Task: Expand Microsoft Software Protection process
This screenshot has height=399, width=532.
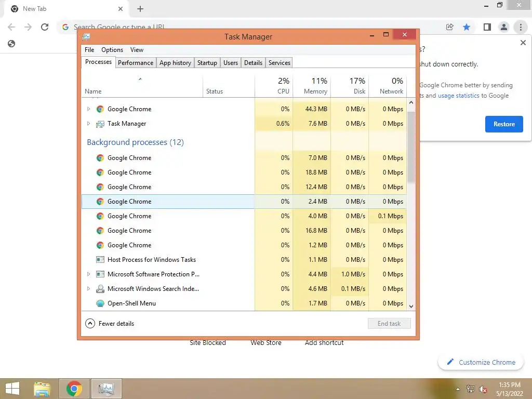Action: tap(88, 274)
